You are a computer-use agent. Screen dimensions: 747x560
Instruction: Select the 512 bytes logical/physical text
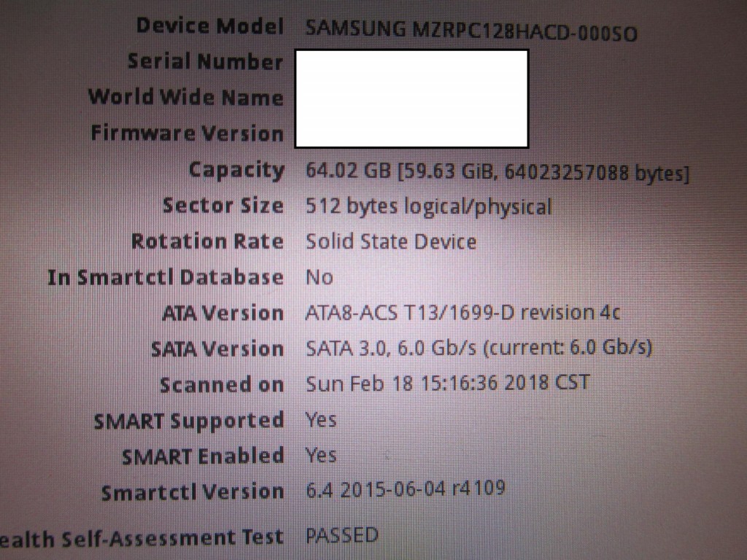tap(428, 206)
